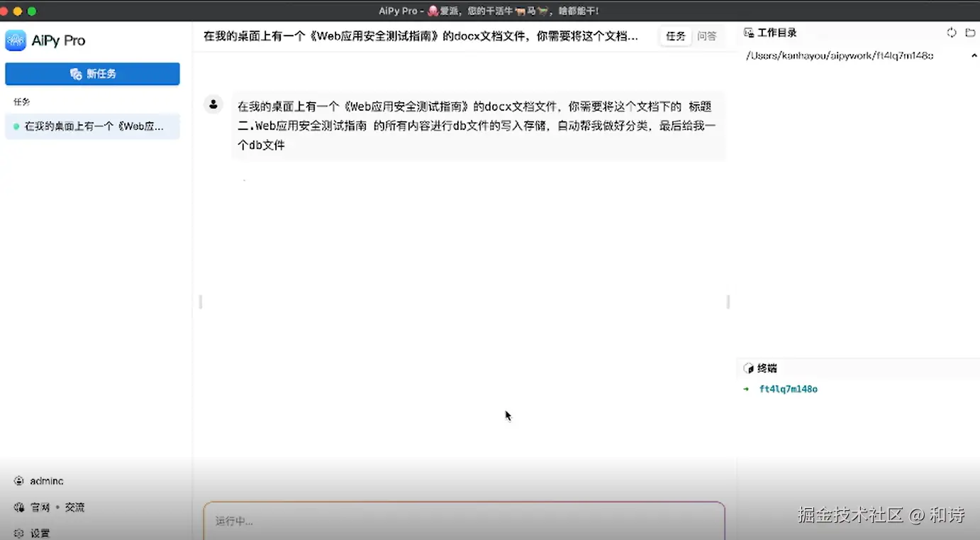980x540 pixels.
Task: Collapse the working directory path chevron
Action: pyautogui.click(x=974, y=55)
